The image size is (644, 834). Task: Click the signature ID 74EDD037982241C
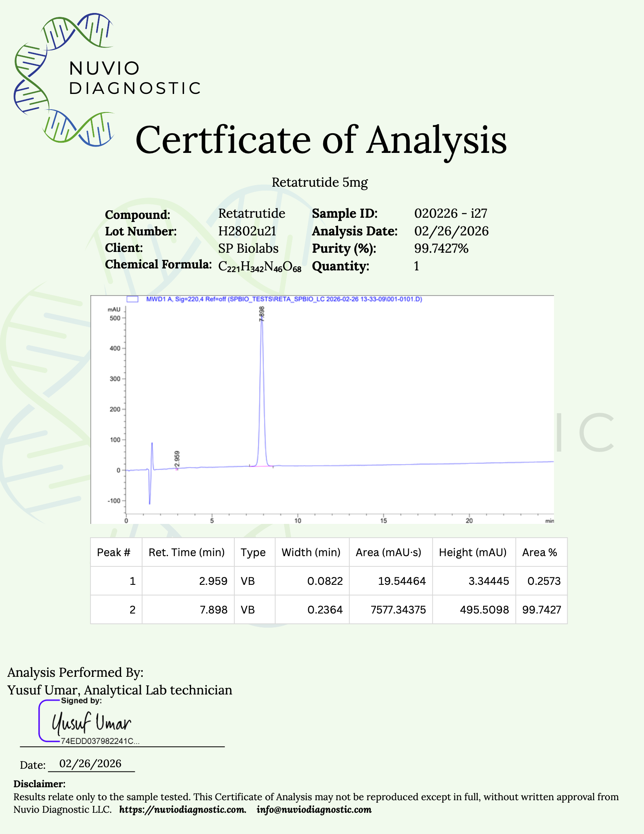tap(100, 741)
